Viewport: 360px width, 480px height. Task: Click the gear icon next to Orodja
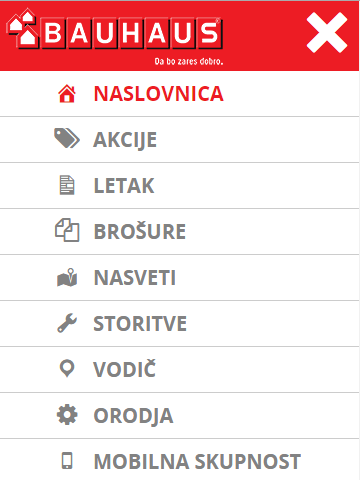pyautogui.click(x=67, y=415)
